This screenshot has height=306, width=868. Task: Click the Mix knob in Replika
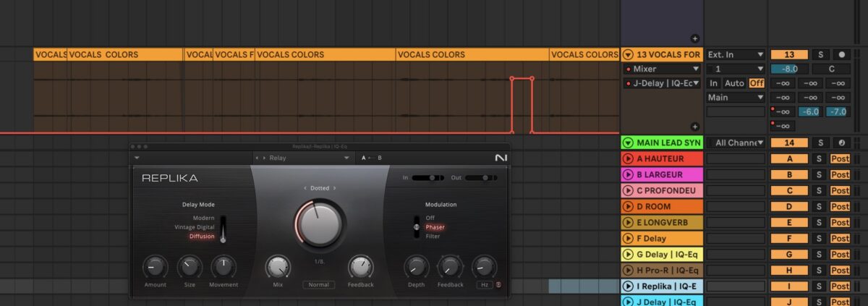[x=278, y=267]
